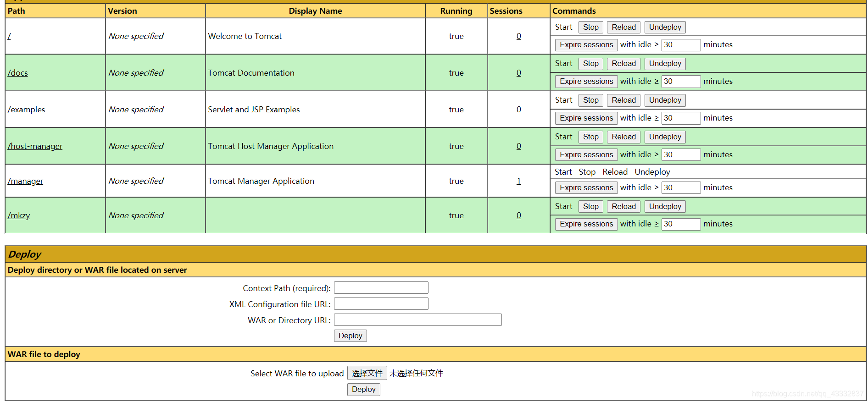Open session count 0 for /host-manager
Image resolution: width=868 pixels, height=402 pixels.
coord(519,146)
